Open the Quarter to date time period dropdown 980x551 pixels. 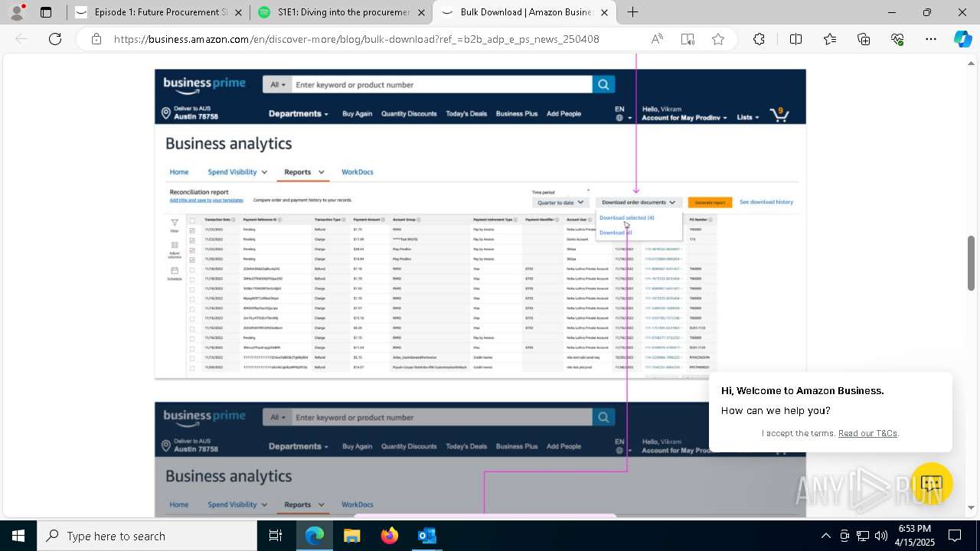(561, 203)
